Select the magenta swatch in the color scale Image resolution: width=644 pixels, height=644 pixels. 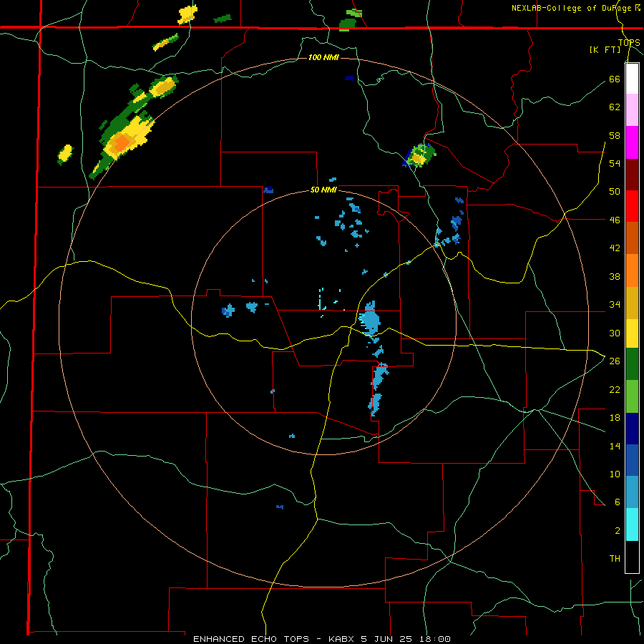[632, 142]
